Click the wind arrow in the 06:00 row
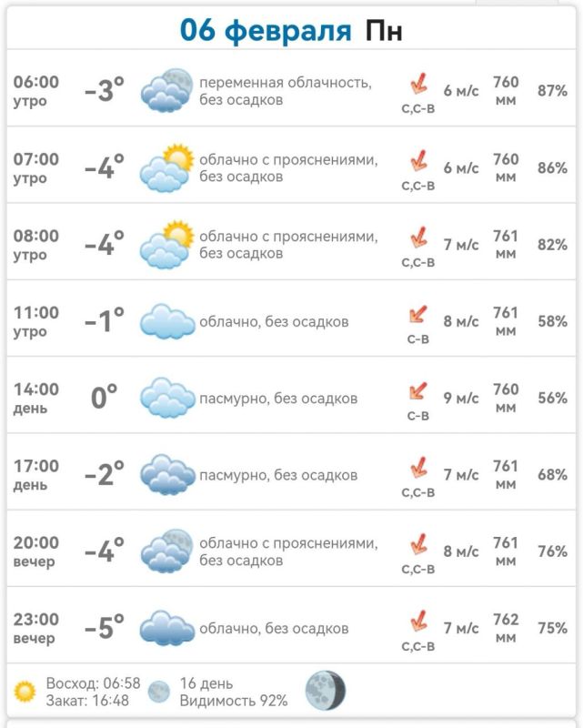 click(x=418, y=84)
